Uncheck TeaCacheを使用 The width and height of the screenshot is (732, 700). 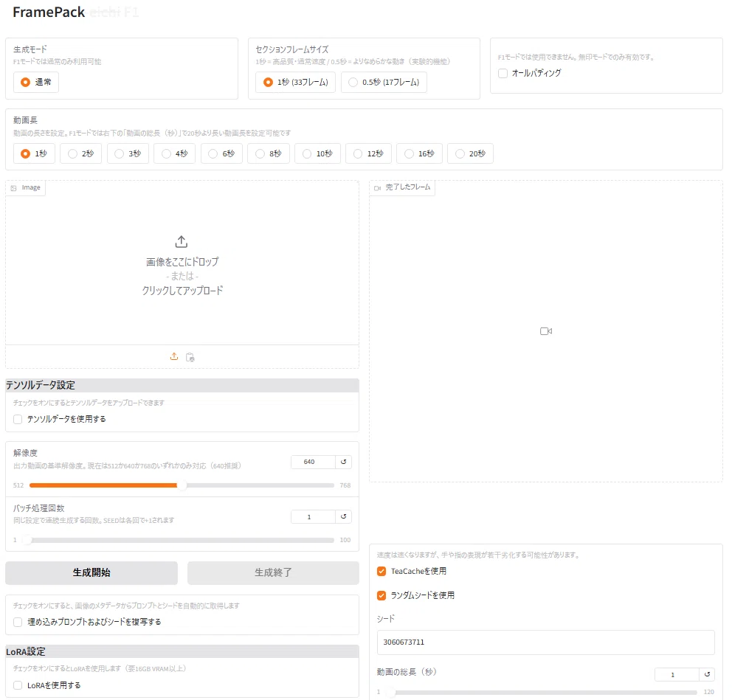(381, 571)
